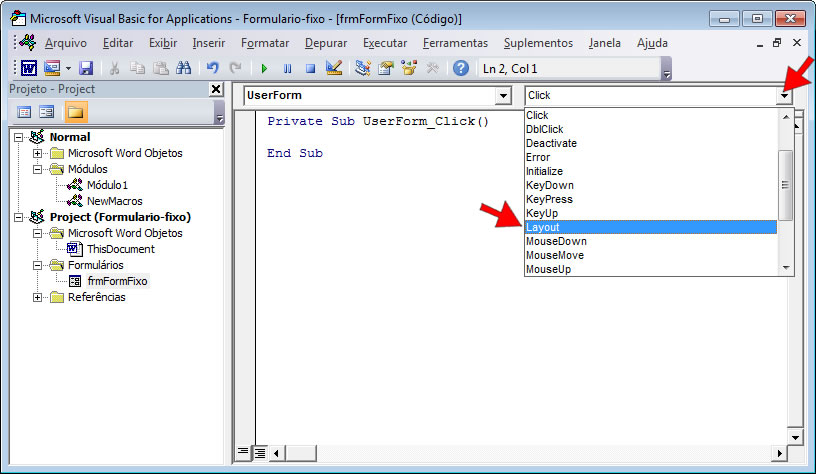
Task: Open the Exibir menu
Action: (x=163, y=43)
